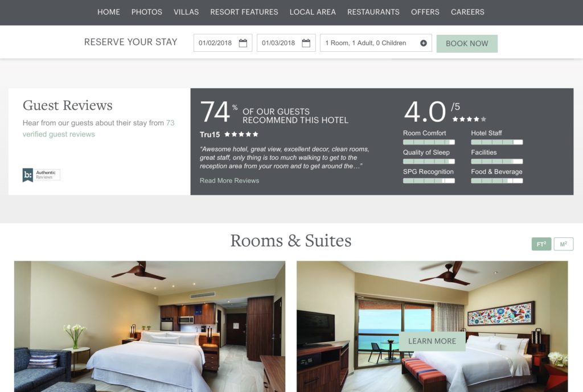Open the Resort Features menu
Screen dimensions: 583x392
click(244, 13)
